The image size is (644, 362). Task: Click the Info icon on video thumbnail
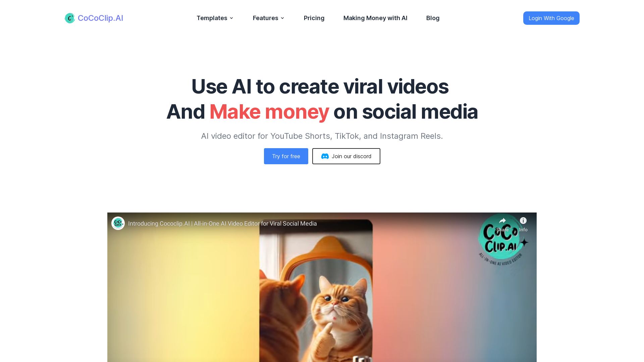(x=523, y=220)
